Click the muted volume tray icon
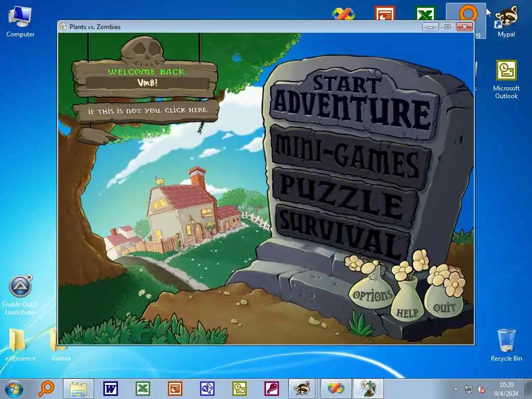The width and height of the screenshot is (532, 399). pos(481,389)
